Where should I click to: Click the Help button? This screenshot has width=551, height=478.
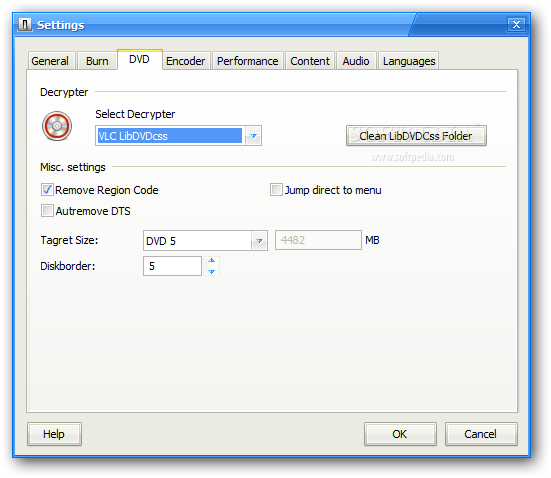pos(54,434)
